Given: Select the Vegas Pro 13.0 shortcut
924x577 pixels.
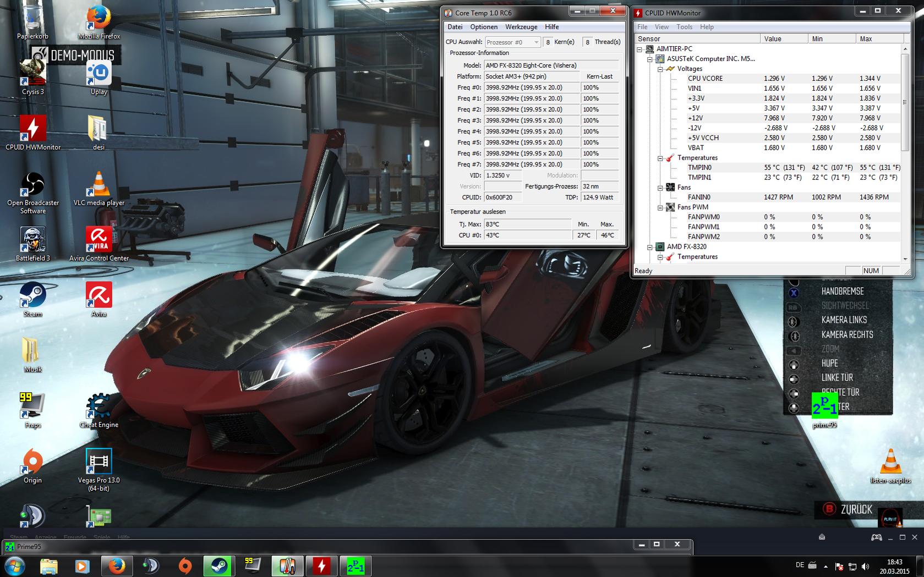Looking at the screenshot, I should point(99,470).
